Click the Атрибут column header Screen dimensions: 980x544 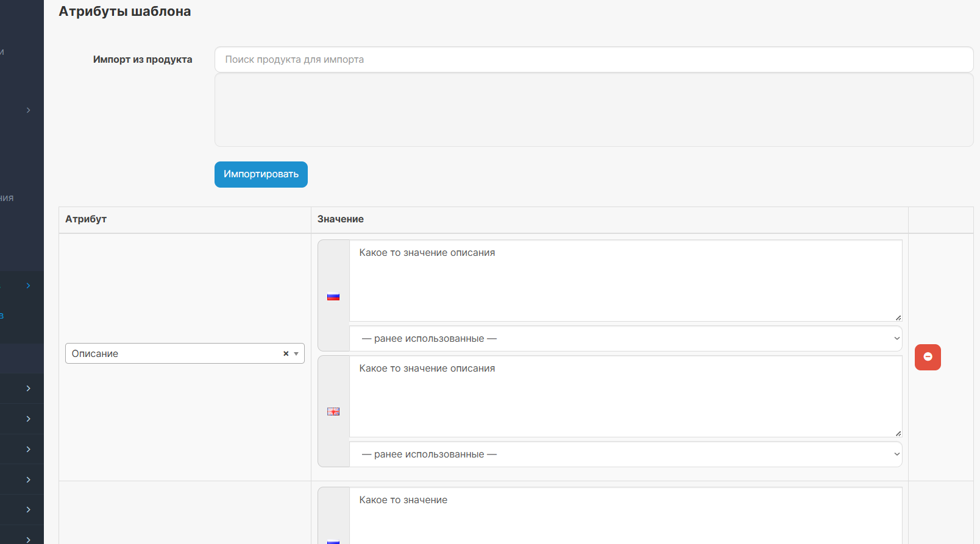click(86, 219)
